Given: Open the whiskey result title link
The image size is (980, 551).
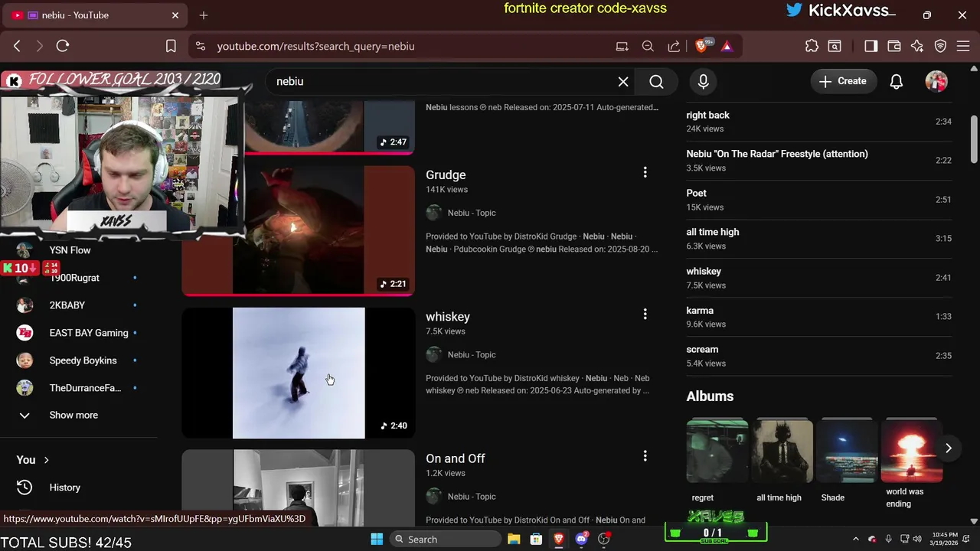Looking at the screenshot, I should coord(448,317).
